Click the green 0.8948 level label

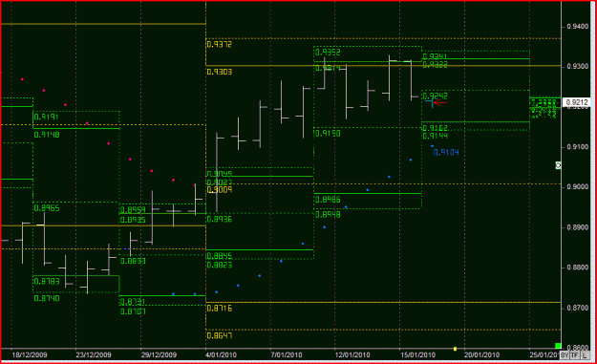point(328,214)
